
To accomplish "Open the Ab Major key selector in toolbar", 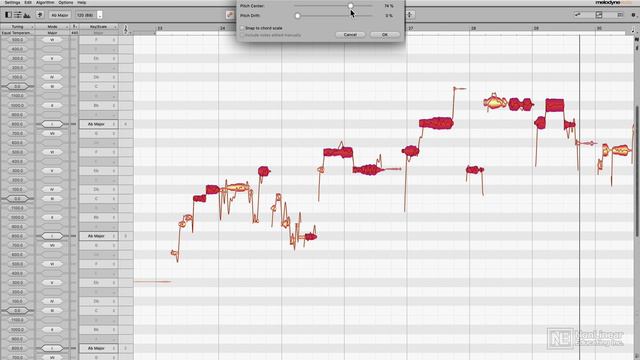I will (x=60, y=15).
